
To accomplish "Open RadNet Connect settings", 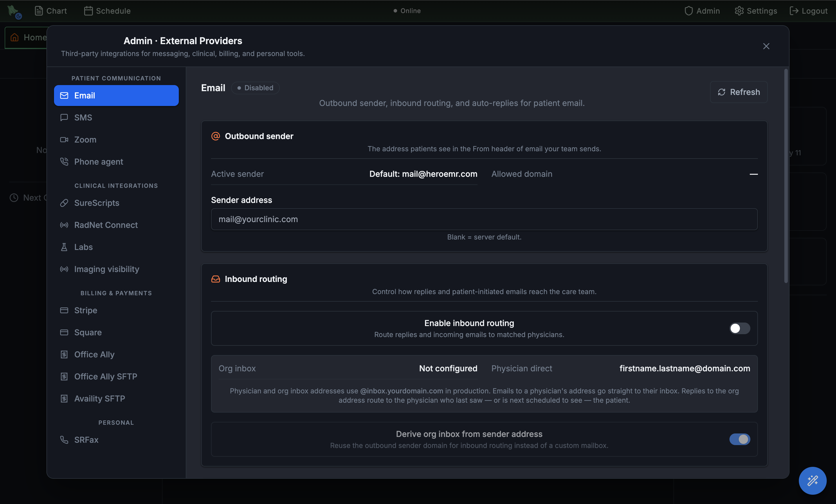I will [116, 225].
